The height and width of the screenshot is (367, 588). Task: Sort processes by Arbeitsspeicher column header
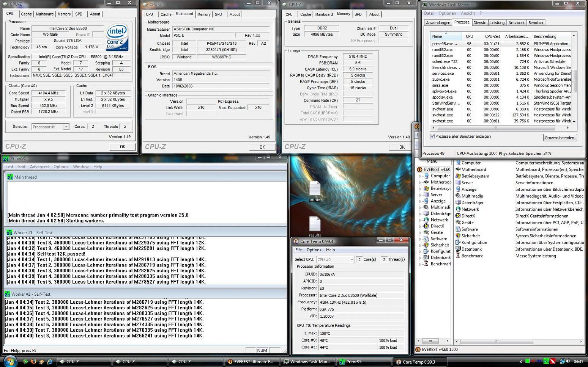pyautogui.click(x=517, y=36)
